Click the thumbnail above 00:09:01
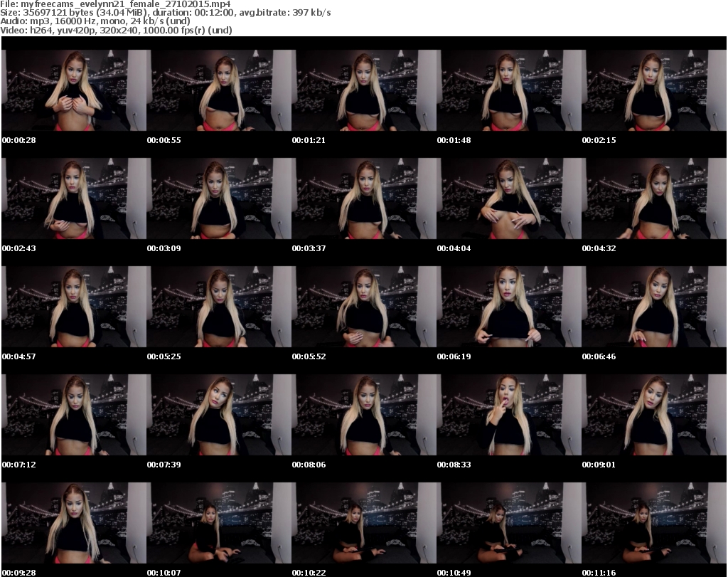Viewport: 728px width, 577px height. click(654, 415)
